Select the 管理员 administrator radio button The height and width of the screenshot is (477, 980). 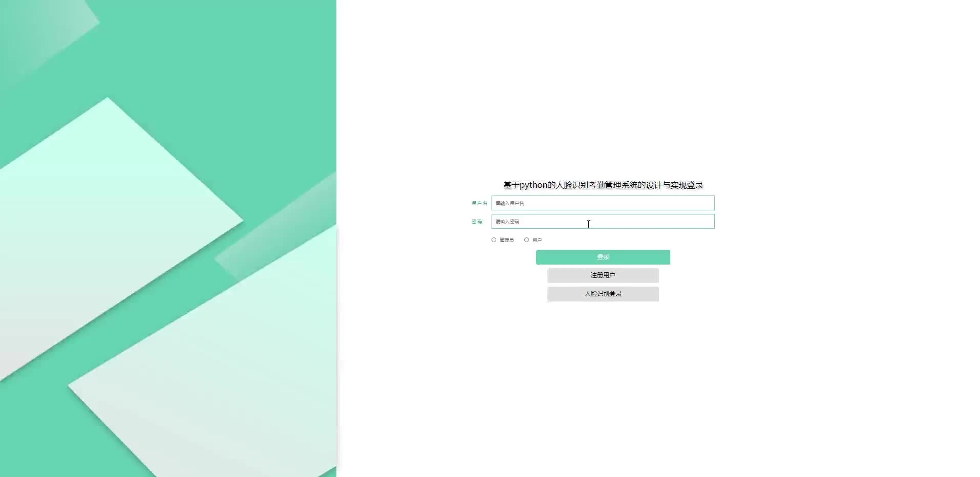click(494, 240)
